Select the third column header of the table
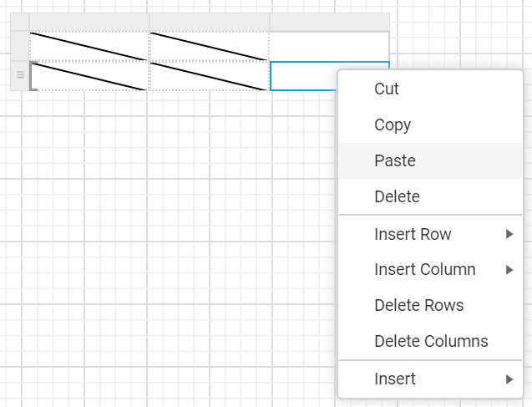Image resolution: width=532 pixels, height=407 pixels. pos(329,22)
